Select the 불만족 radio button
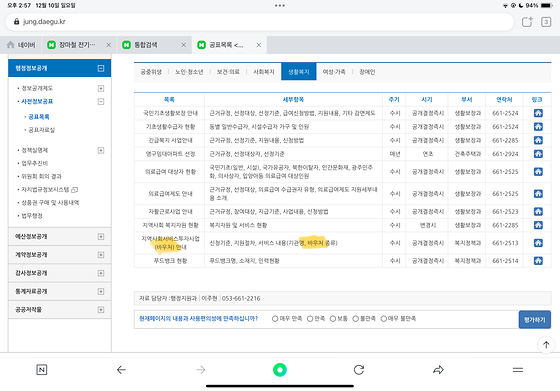This screenshot has width=560, height=391. 355,319
